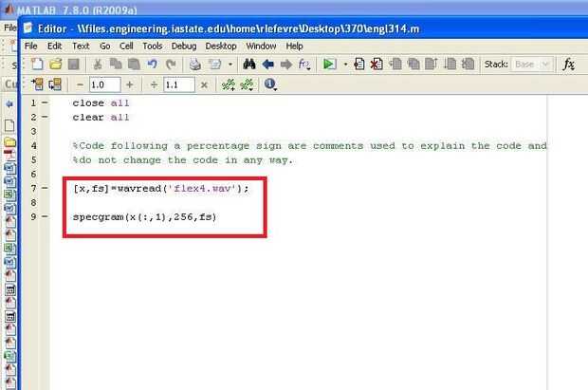Screen dimensions: 588x390
Task: Open Find with the binoculars icon
Action: 249,65
